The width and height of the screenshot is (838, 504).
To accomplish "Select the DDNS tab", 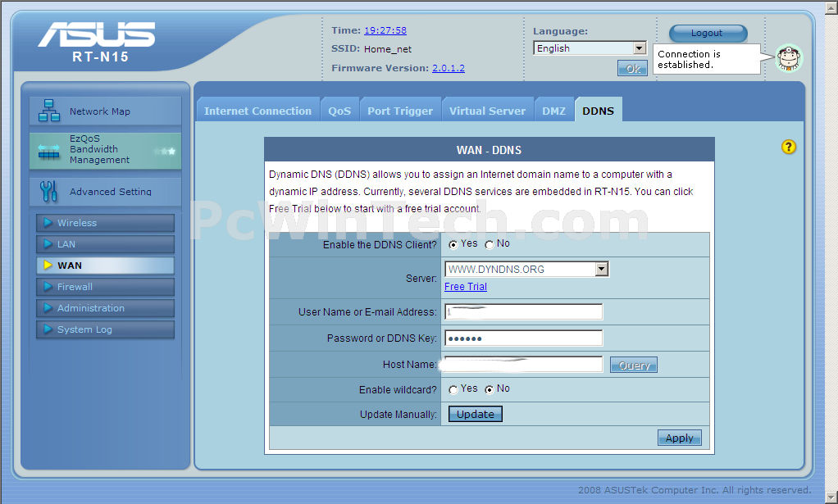I will pos(599,111).
